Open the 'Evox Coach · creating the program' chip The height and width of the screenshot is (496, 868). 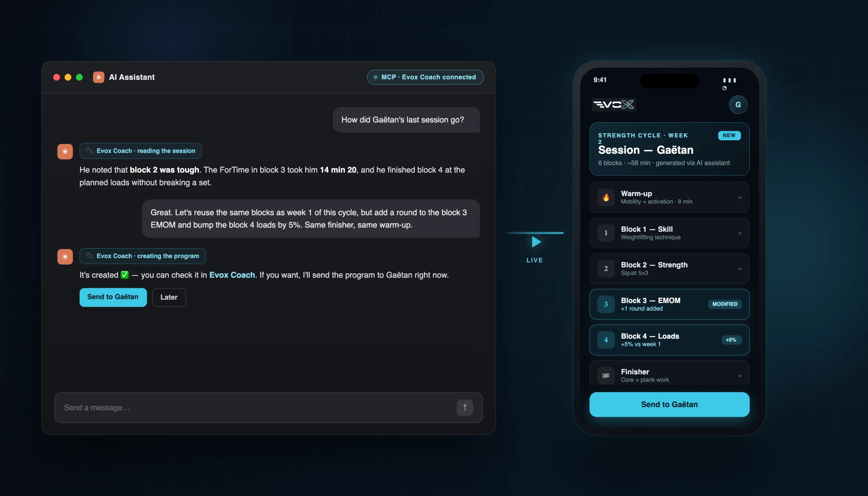pos(143,256)
